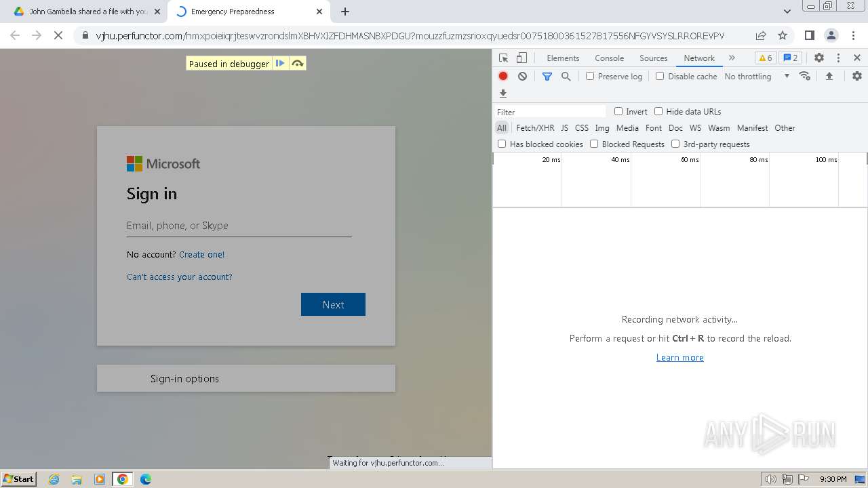Screen dimensions: 868x488
Task: Filter requests by Doc
Action: 675,128
